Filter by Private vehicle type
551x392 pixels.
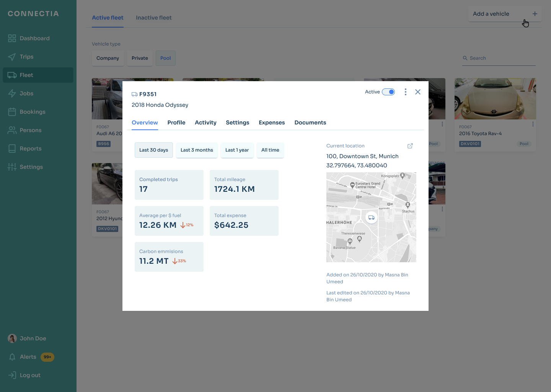140,58
